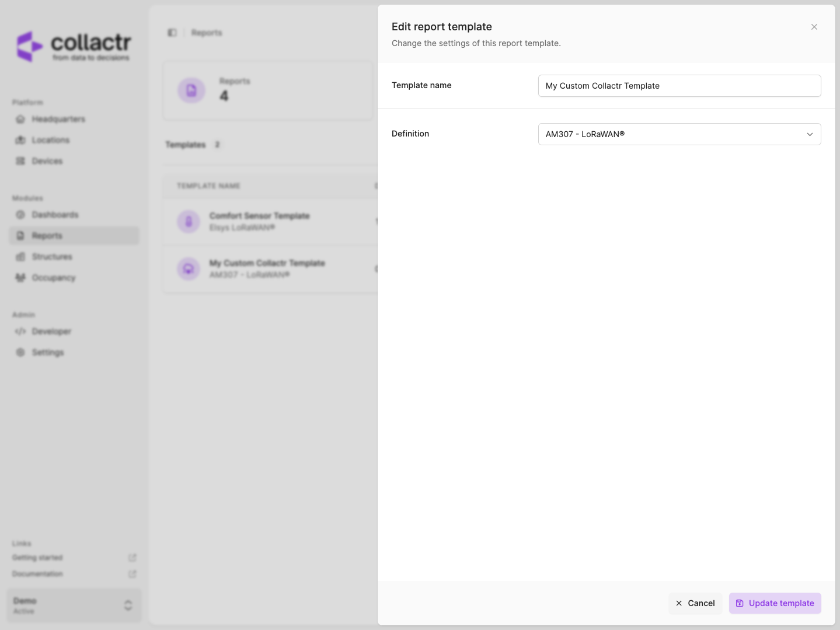Click the Occupancy people icon
The height and width of the screenshot is (630, 840).
click(x=20, y=278)
